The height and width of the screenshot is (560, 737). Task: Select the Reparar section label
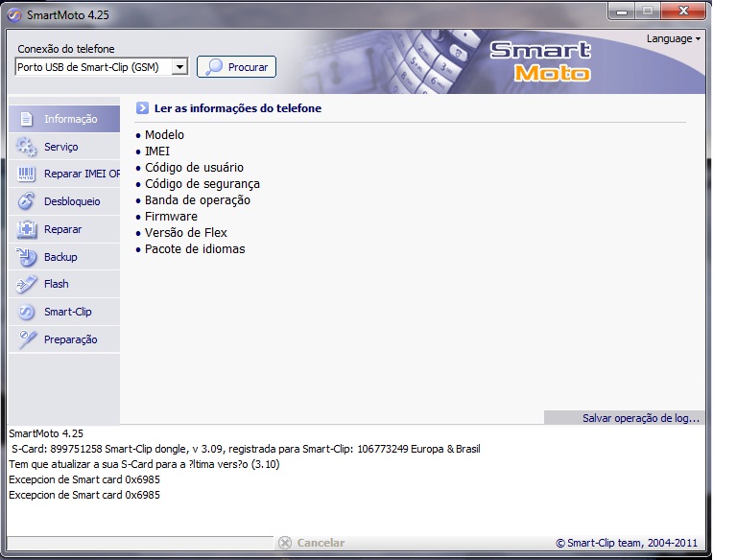tap(63, 229)
